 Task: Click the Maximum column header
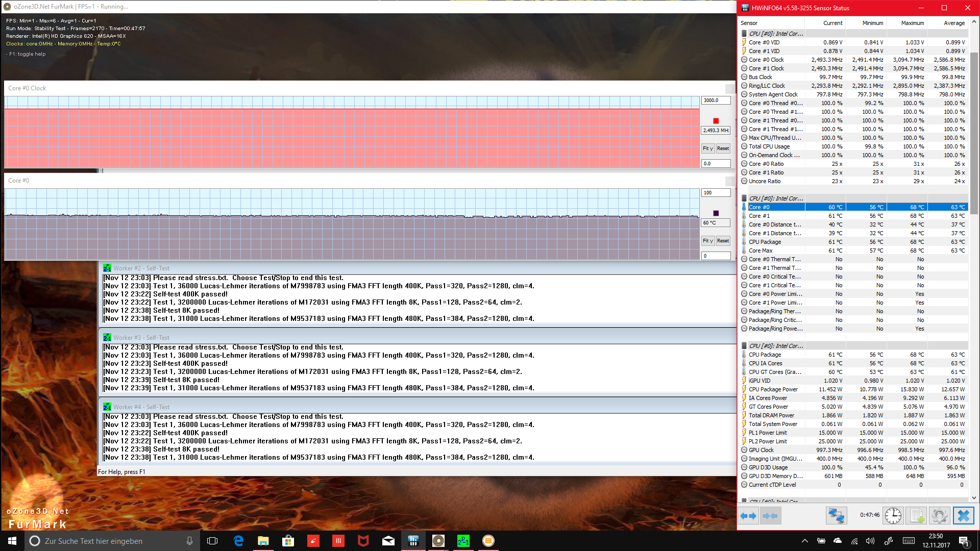[912, 23]
